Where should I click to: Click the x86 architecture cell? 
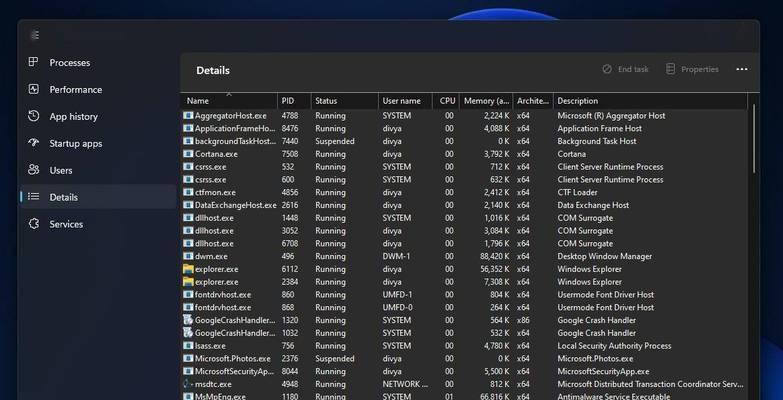523,320
